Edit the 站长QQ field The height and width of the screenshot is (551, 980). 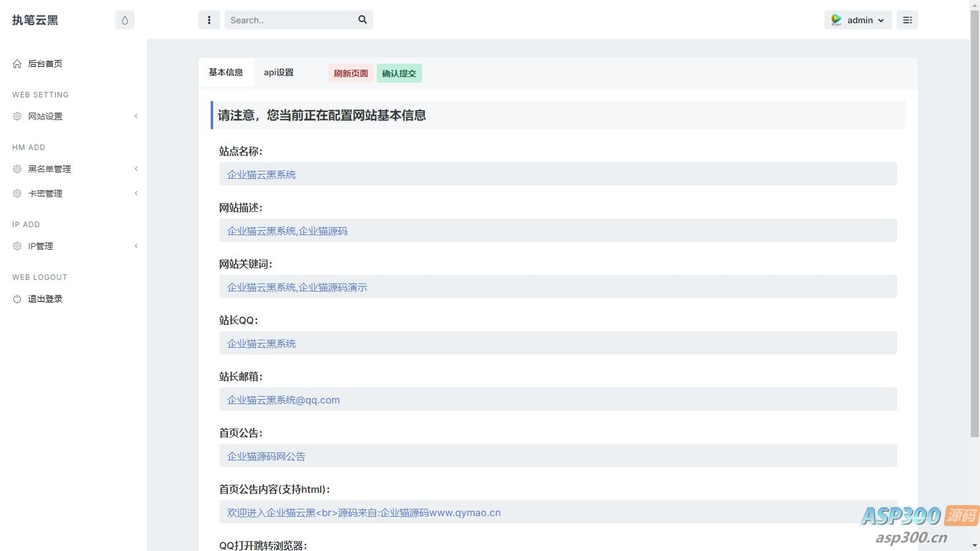coord(558,343)
